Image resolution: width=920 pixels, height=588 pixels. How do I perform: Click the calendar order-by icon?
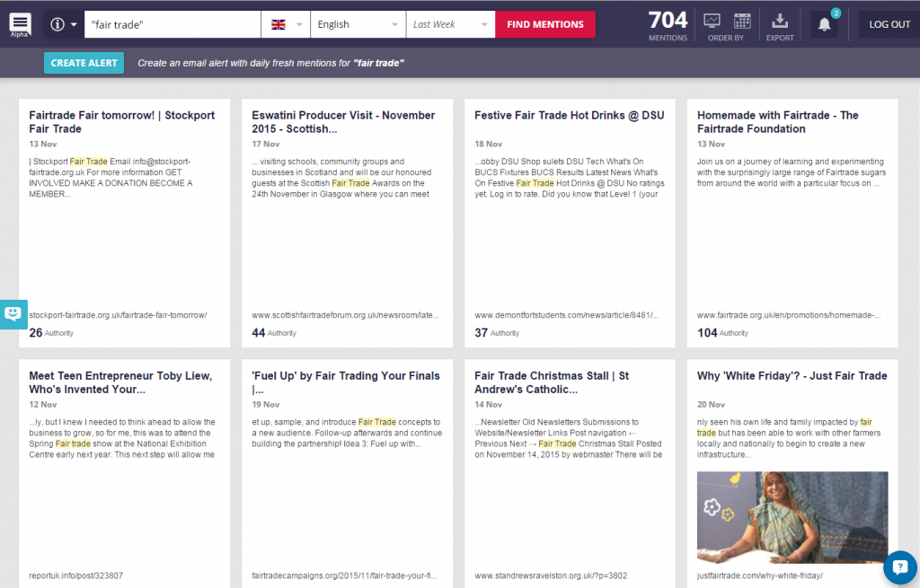point(742,21)
